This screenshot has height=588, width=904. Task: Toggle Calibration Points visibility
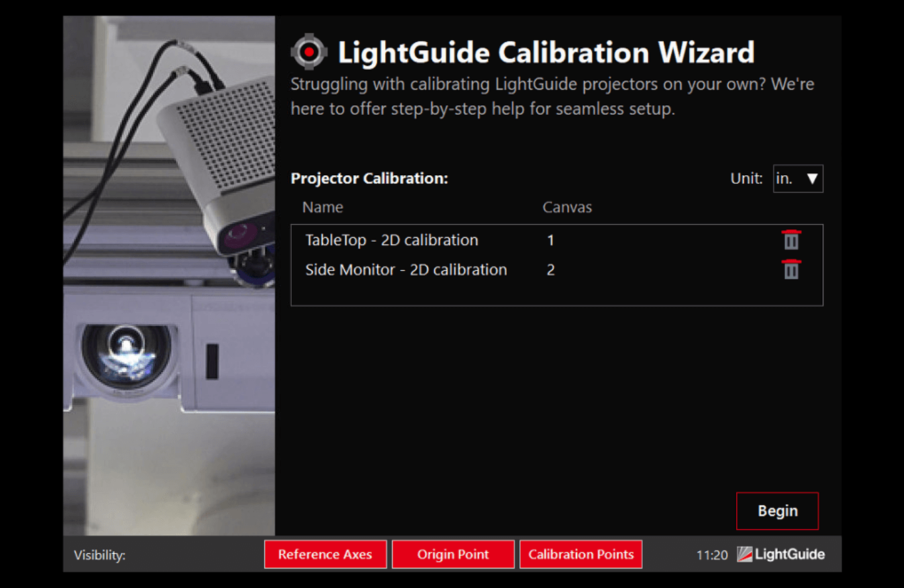tap(581, 554)
